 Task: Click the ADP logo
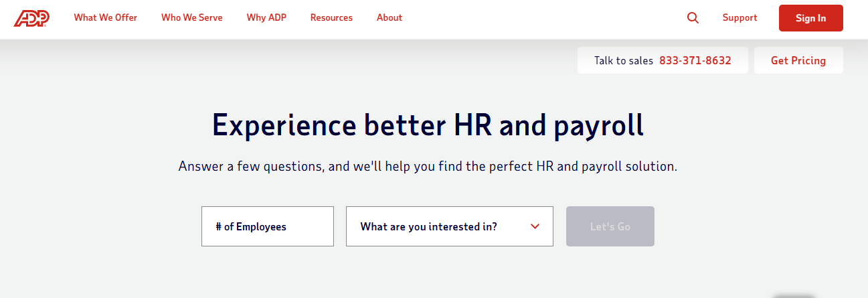coord(31,18)
